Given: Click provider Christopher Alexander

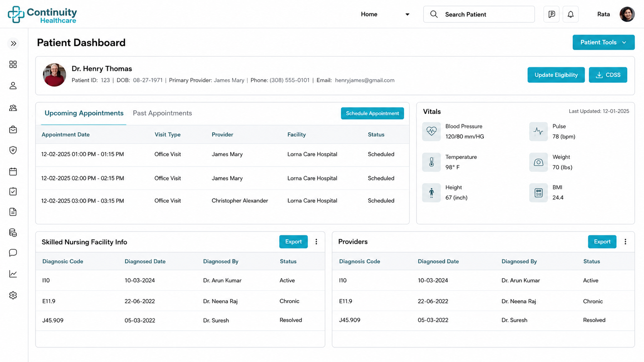Looking at the screenshot, I should 240,200.
